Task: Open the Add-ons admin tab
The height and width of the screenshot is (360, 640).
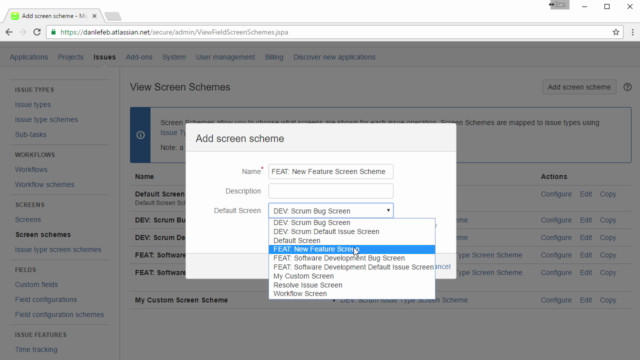Action: [x=139, y=57]
